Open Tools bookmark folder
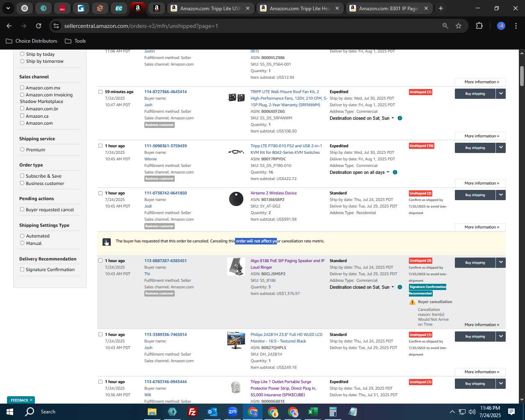This screenshot has height=420, width=525. [x=75, y=41]
